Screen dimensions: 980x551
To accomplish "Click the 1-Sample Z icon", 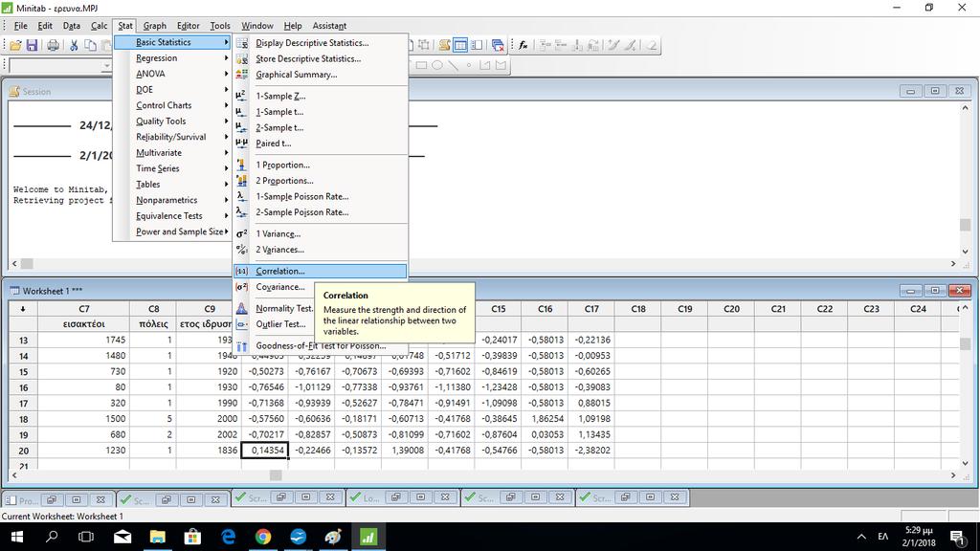I will coord(241,96).
